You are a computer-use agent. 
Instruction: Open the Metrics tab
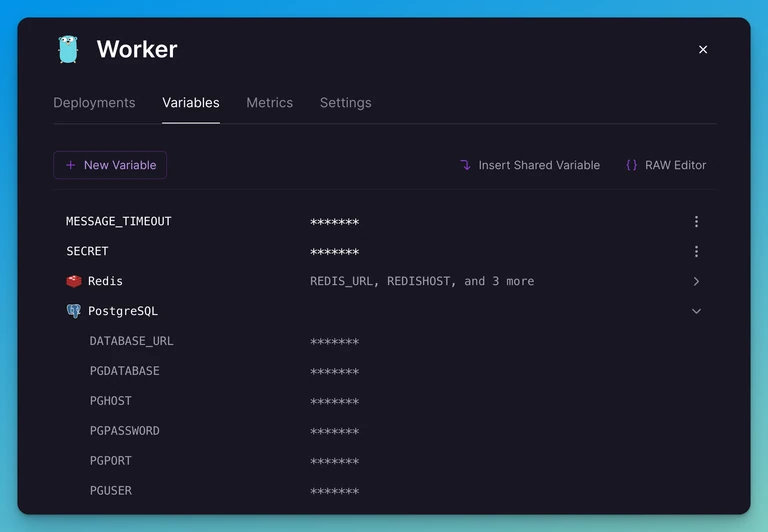pos(269,102)
